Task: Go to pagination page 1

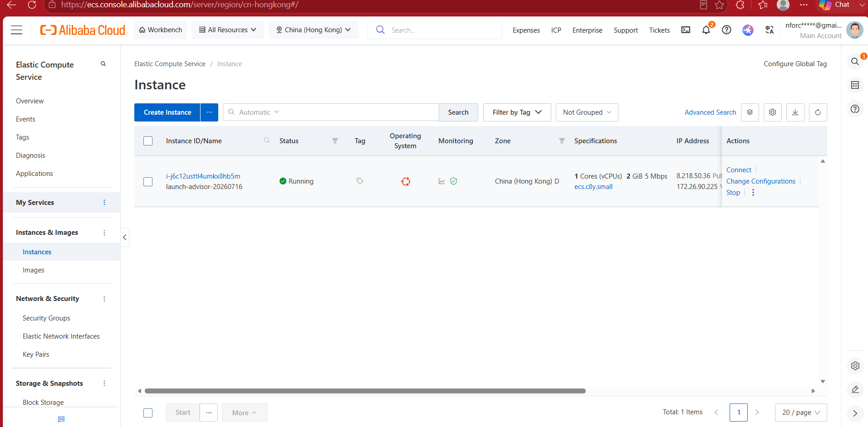Action: 739,412
